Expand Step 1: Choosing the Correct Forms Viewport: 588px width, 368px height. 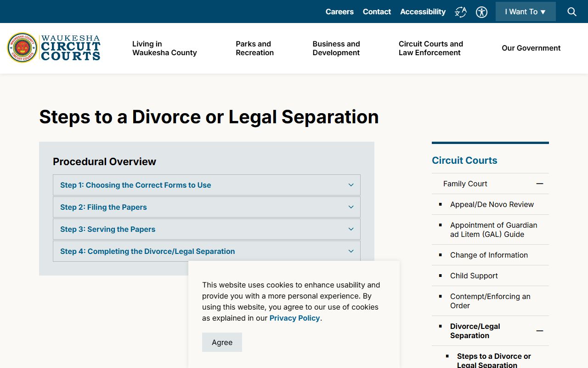point(207,185)
